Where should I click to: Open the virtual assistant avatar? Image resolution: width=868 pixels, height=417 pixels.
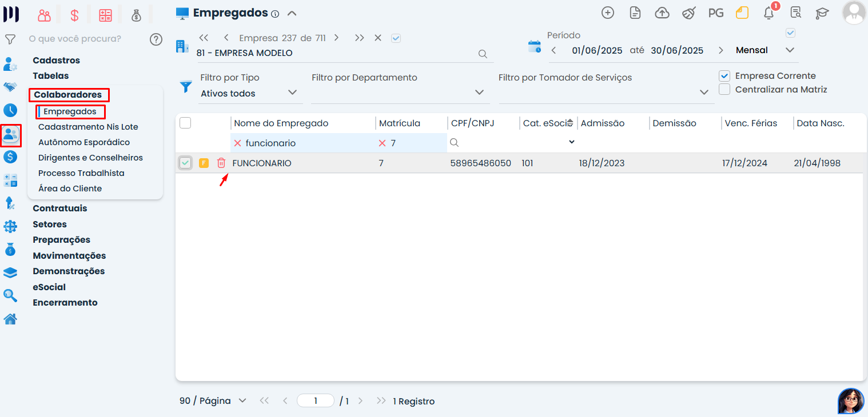(x=851, y=401)
